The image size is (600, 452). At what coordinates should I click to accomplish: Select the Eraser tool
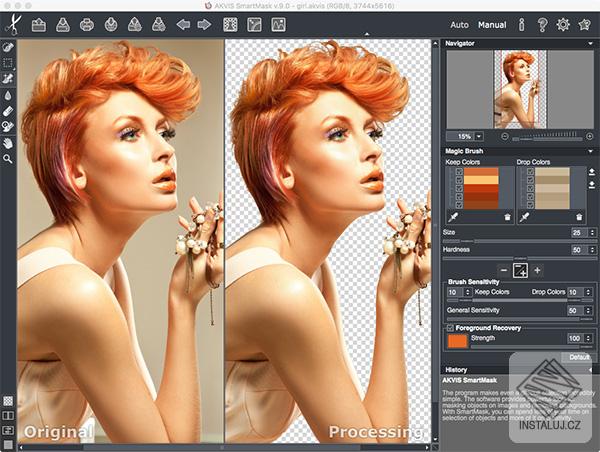[8, 111]
